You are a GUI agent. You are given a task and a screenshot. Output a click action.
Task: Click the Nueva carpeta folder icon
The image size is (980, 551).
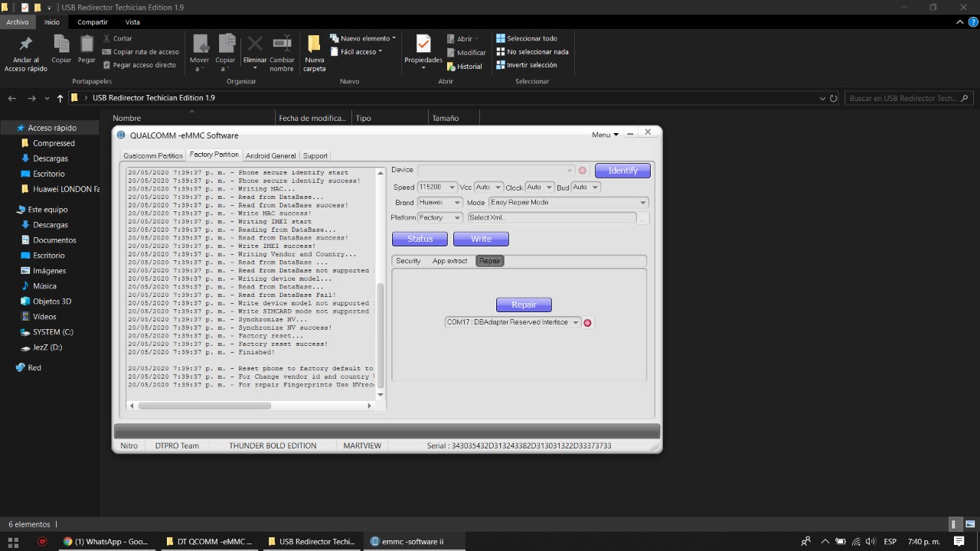pos(314,46)
